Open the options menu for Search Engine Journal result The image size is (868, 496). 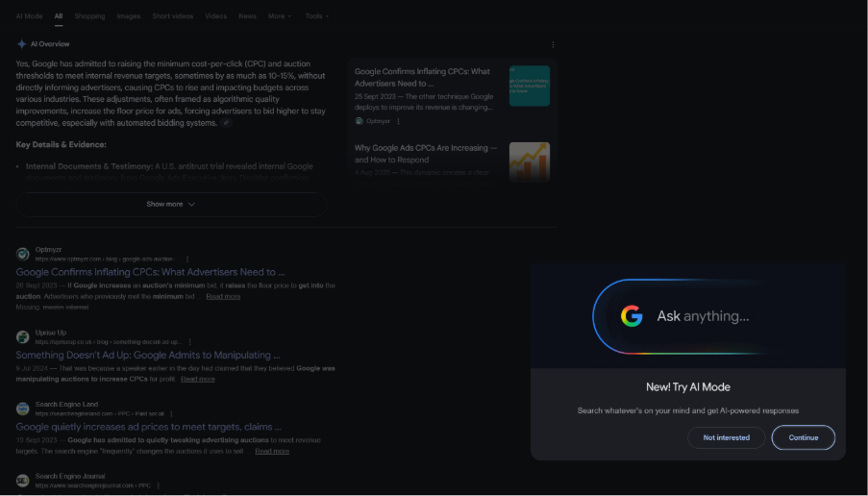[158, 485]
